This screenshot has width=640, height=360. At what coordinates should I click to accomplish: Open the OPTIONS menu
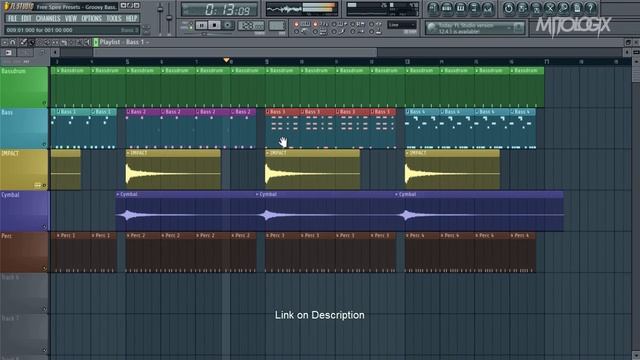(91, 18)
